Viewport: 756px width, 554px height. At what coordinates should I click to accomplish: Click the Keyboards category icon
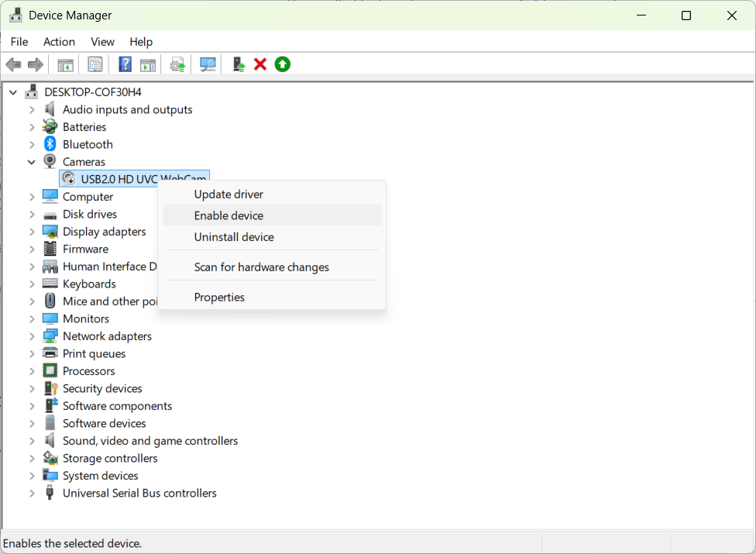[x=50, y=284]
